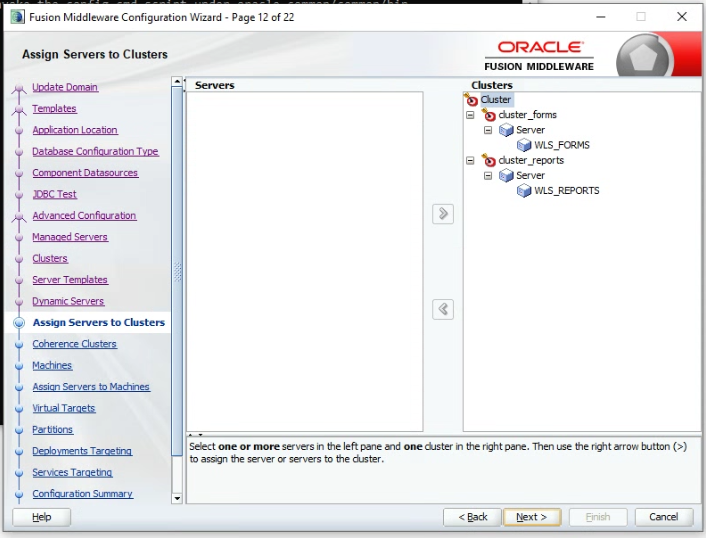706x538 pixels.
Task: Select WLS_FORMS server entry
Action: point(561,145)
